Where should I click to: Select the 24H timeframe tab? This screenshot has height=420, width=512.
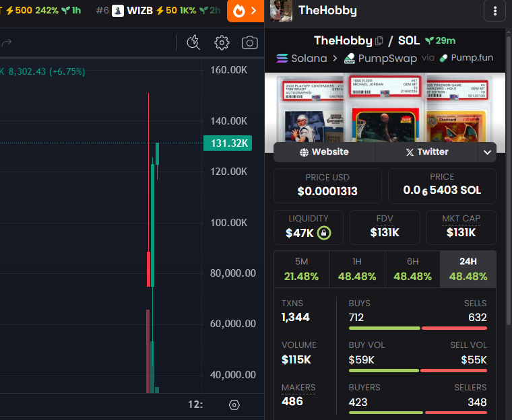(x=468, y=269)
